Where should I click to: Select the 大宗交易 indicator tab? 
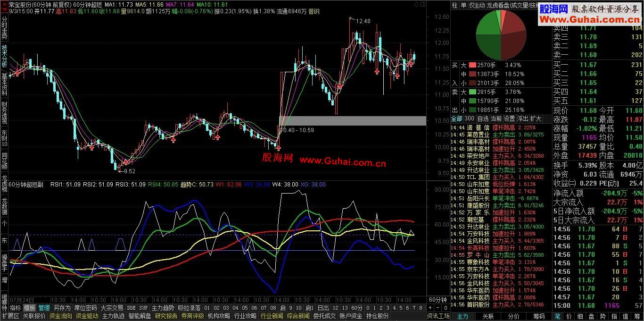point(112,308)
